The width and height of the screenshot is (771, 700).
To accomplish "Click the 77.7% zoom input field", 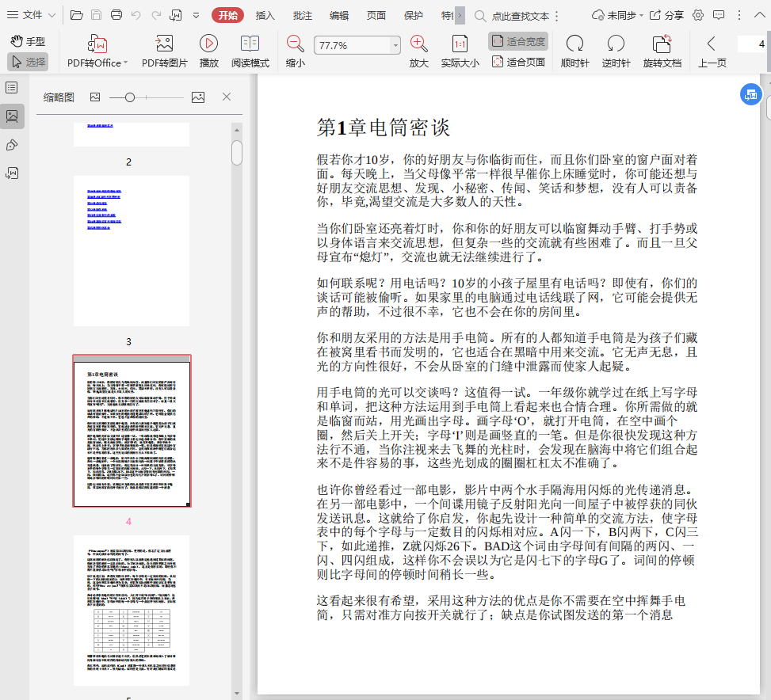I will click(x=352, y=46).
